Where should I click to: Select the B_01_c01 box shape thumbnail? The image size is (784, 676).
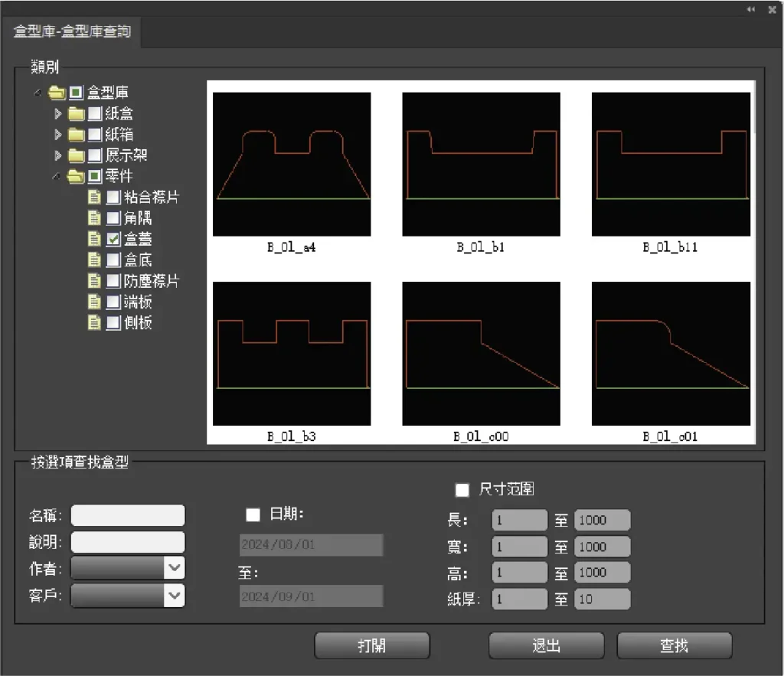[670, 353]
